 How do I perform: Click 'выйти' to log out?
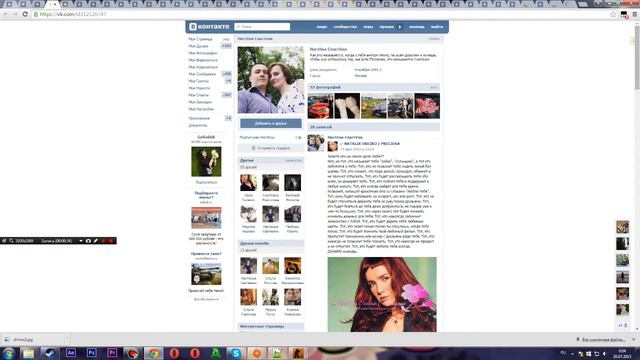(437, 27)
